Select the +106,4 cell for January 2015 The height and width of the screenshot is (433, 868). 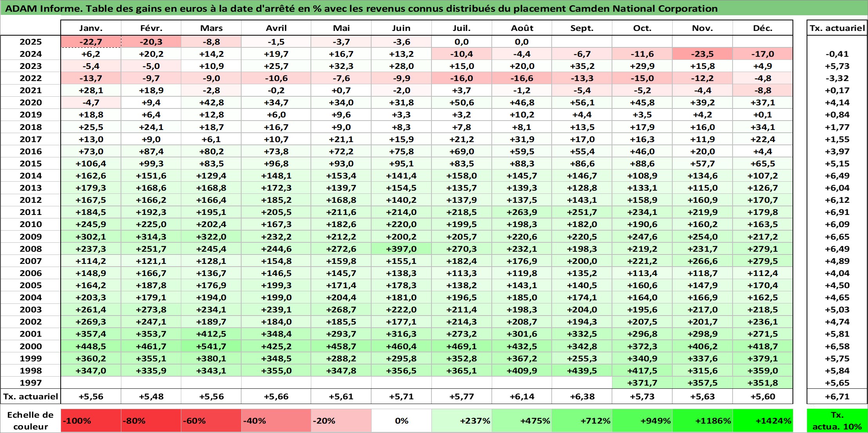click(x=91, y=164)
